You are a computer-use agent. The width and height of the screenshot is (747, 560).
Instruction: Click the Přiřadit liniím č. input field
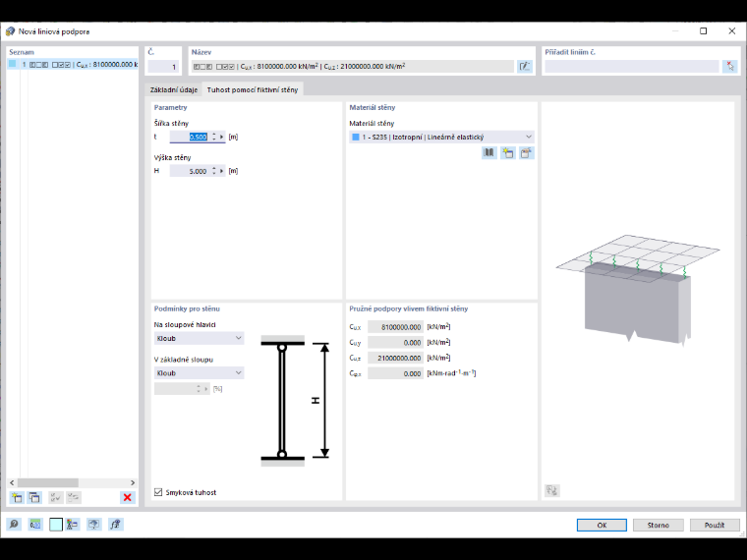click(x=632, y=66)
